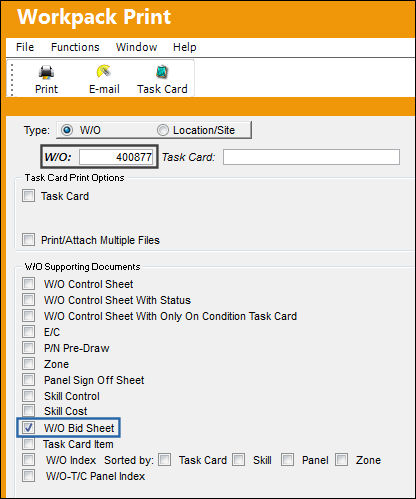Click the Task Card input field
The height and width of the screenshot is (499, 416).
(311, 157)
